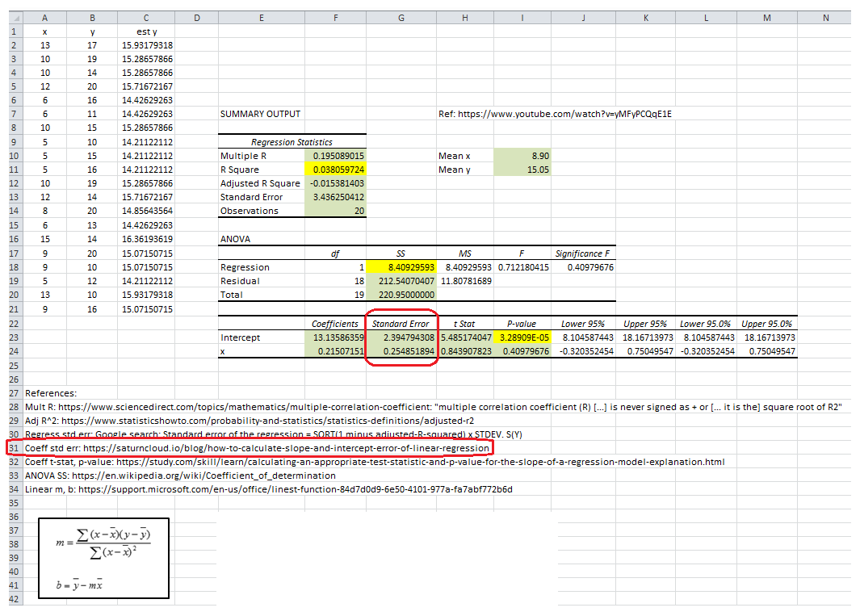Select row 31 header

click(15, 448)
